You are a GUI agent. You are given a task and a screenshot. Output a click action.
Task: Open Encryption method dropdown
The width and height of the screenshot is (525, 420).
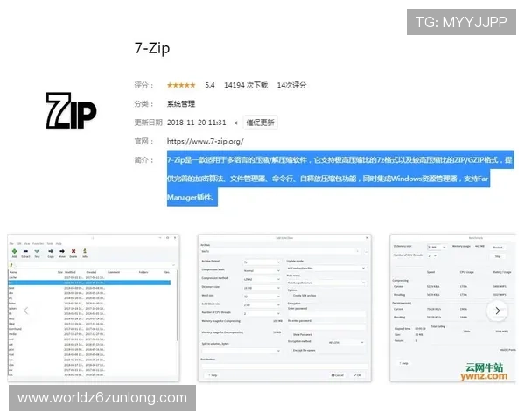(x=346, y=343)
